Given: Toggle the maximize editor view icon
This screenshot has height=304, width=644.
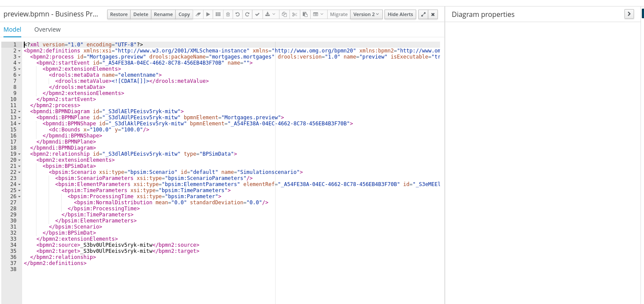Looking at the screenshot, I should (x=423, y=14).
